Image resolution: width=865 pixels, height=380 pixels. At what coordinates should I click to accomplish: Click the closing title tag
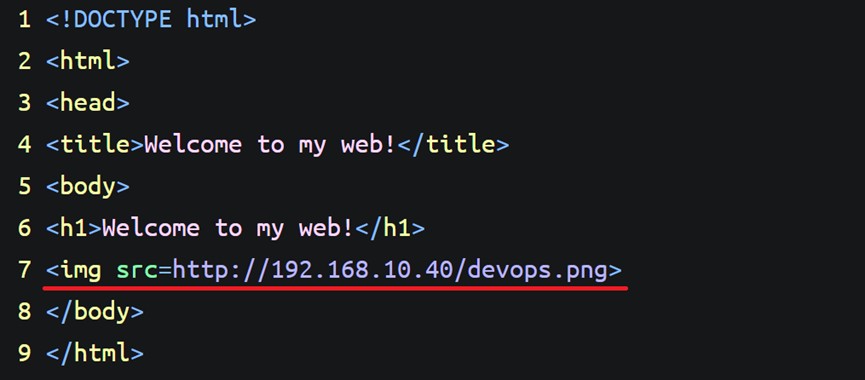coord(453,144)
